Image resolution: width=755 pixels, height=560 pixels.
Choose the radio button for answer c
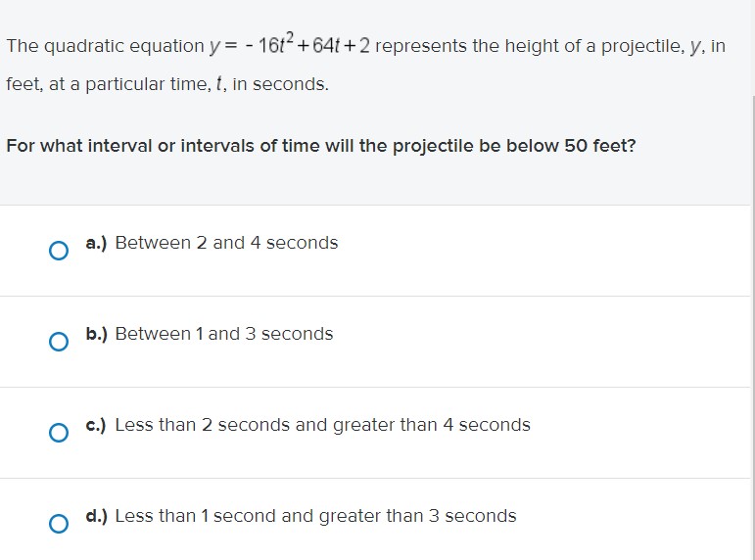tap(58, 433)
